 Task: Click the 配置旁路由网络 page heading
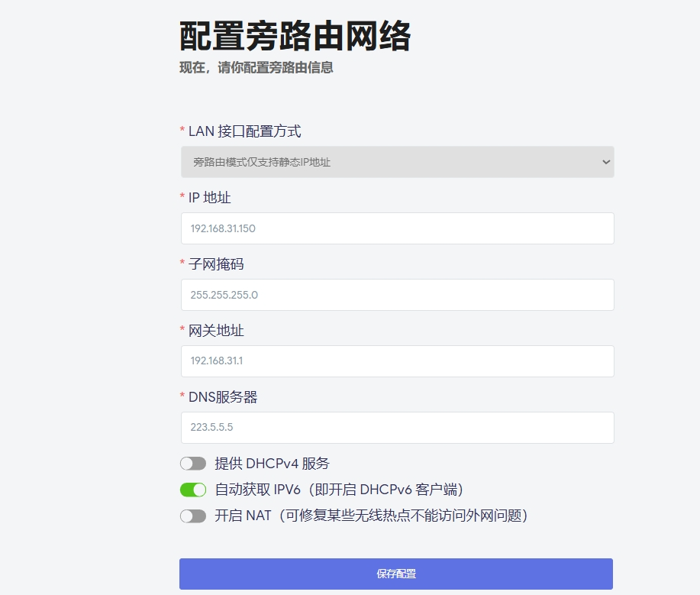click(x=295, y=36)
